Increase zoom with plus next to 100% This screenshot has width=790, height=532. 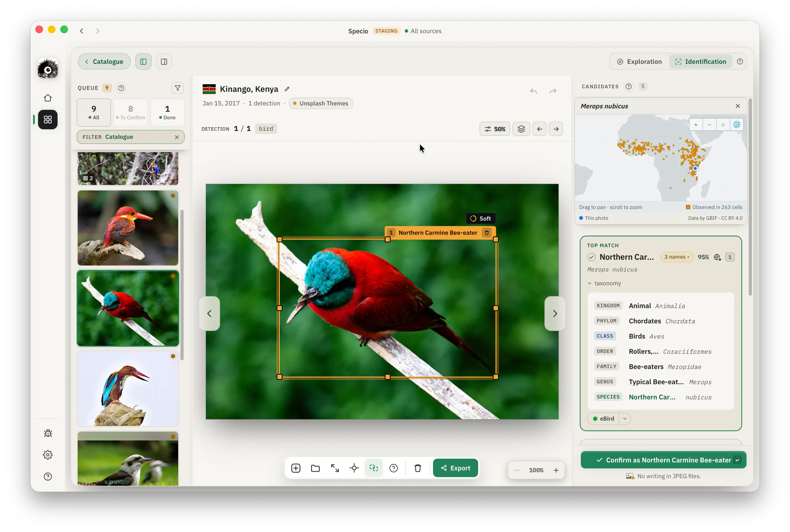point(556,470)
